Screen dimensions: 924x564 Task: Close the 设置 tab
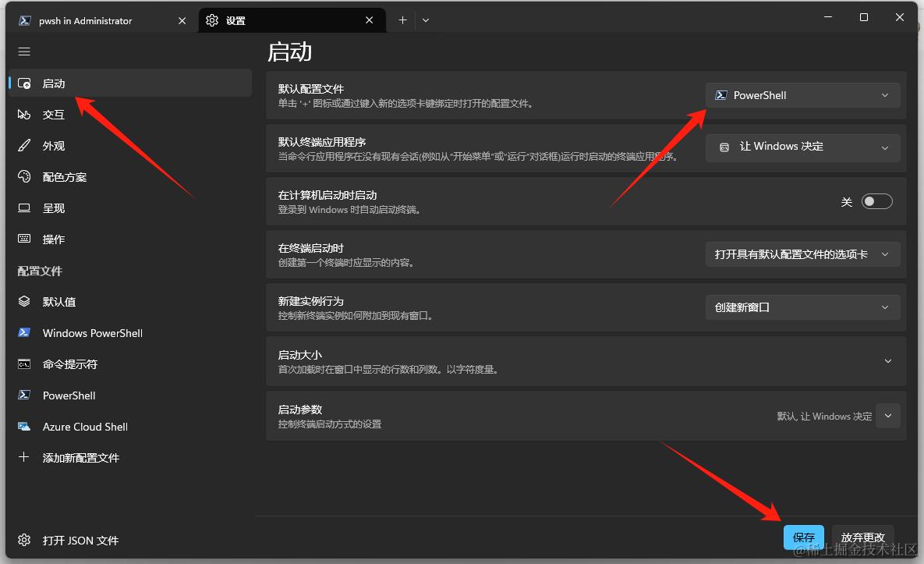click(x=370, y=20)
